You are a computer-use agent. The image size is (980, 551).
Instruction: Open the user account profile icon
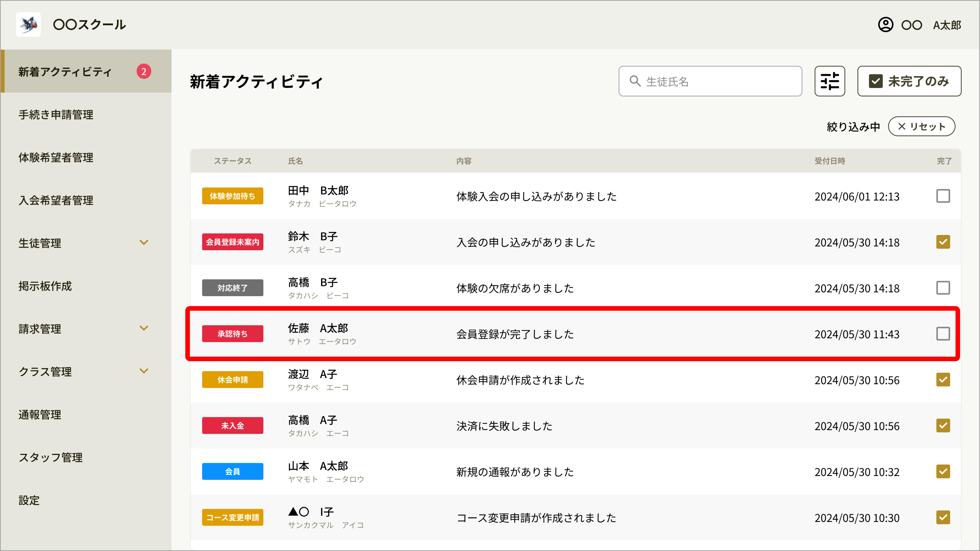point(885,25)
